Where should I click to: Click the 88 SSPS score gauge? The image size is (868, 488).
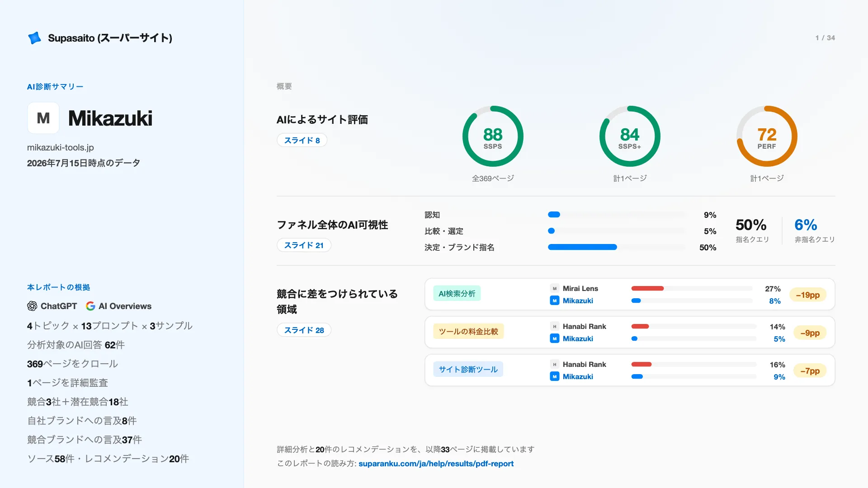tap(493, 136)
